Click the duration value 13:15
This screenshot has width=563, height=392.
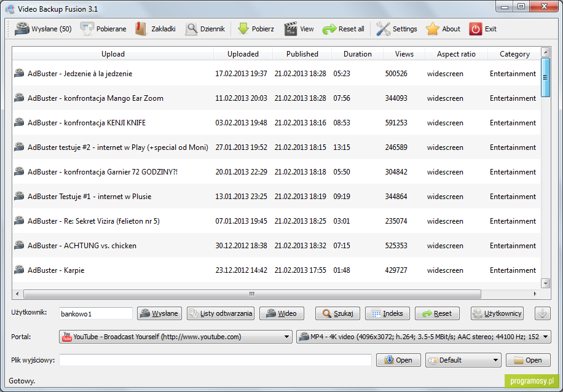point(342,147)
